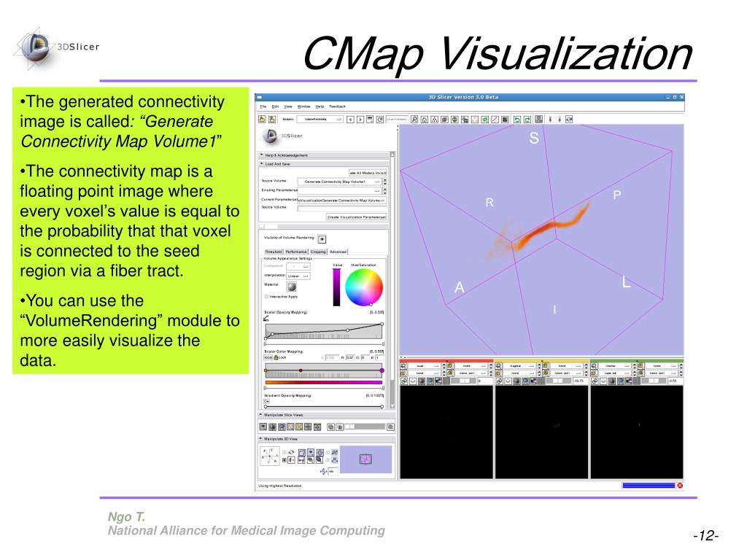The width and height of the screenshot is (747, 560).
Task: Open the Source Volume dropdown Generate Connectivity Map Volume1
Action: 340,182
